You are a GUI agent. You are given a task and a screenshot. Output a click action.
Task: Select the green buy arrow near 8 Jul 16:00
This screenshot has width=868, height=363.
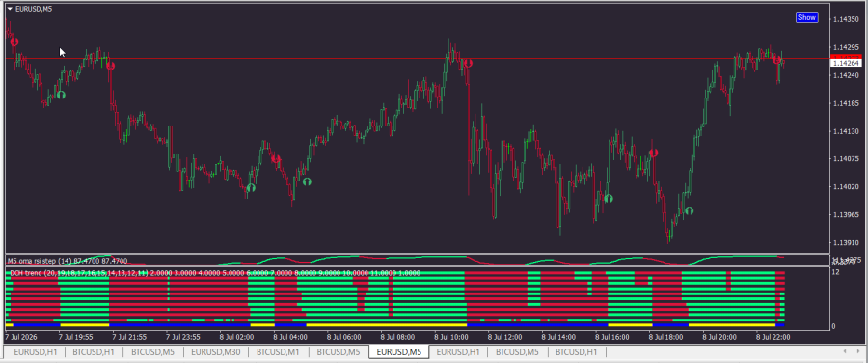[x=609, y=199]
